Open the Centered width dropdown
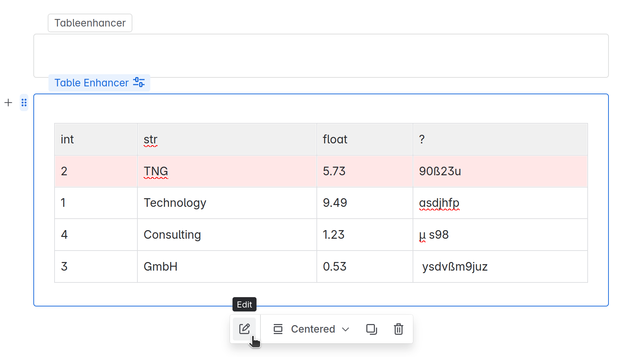Viewport: 644px width, 357px height. click(313, 329)
